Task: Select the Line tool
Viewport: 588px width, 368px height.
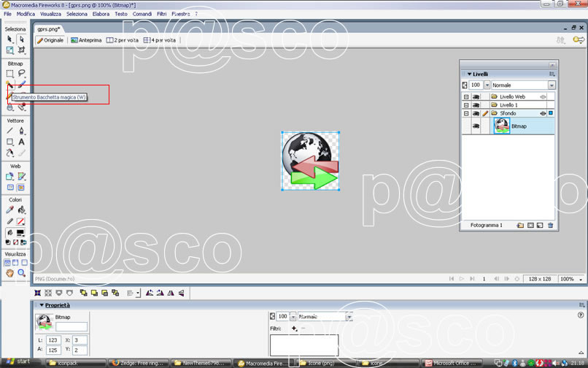Action: click(9, 131)
